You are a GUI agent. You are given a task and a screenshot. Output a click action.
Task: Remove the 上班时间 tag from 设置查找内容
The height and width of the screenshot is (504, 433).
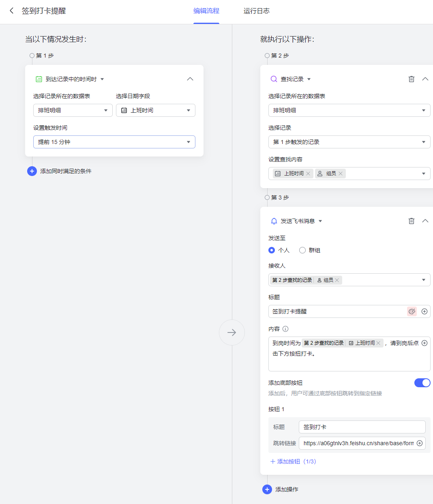(308, 174)
